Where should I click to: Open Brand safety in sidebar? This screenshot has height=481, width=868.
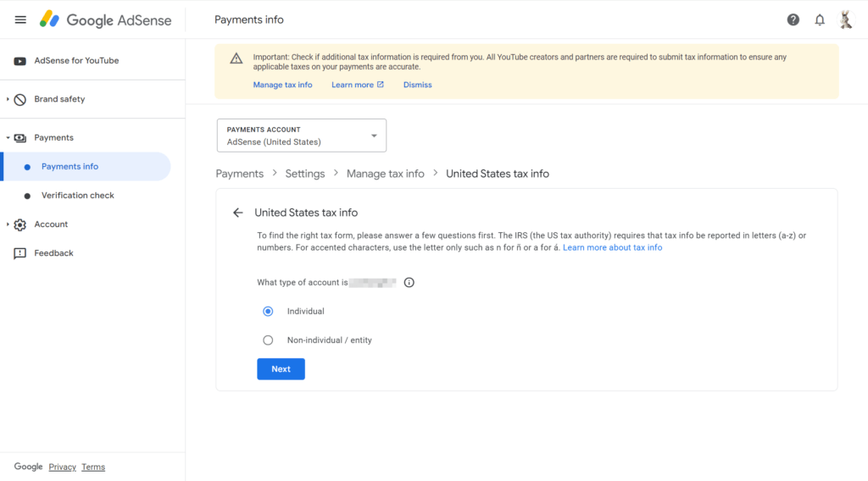[x=59, y=100]
